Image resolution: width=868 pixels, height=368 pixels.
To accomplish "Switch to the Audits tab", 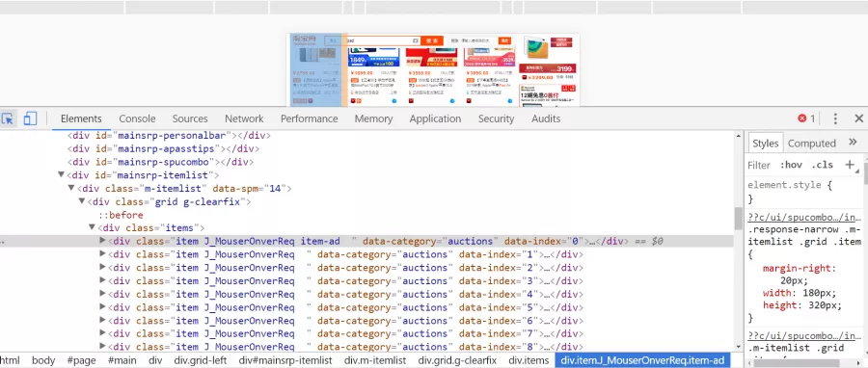I will point(546,118).
